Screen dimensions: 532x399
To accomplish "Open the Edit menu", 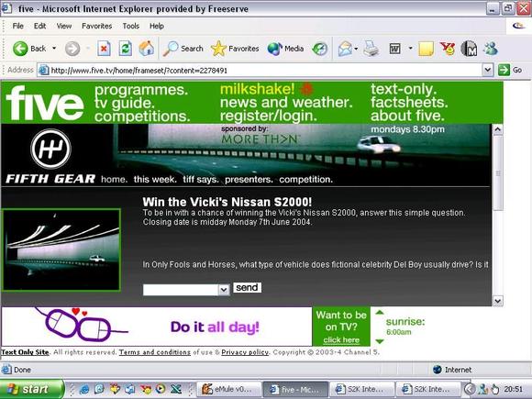I will pos(39,26).
